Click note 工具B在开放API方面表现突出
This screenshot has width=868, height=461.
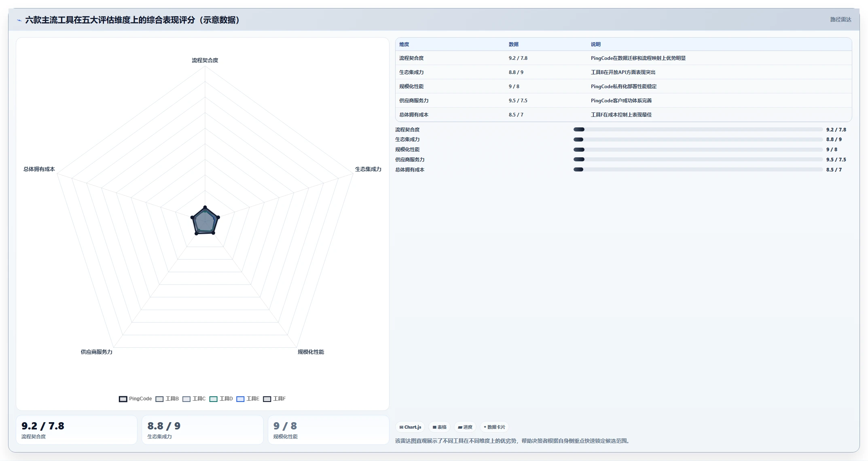[x=623, y=72]
